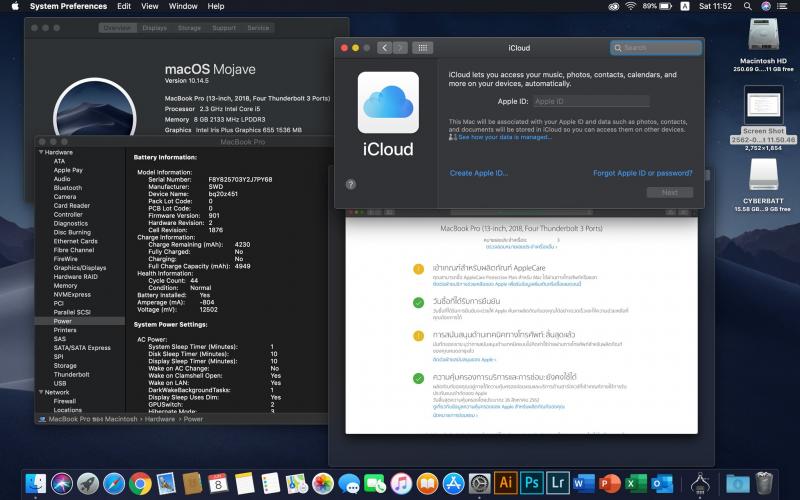Image resolution: width=800 pixels, height=500 pixels.
Task: Open the help question mark button
Action: point(351,184)
